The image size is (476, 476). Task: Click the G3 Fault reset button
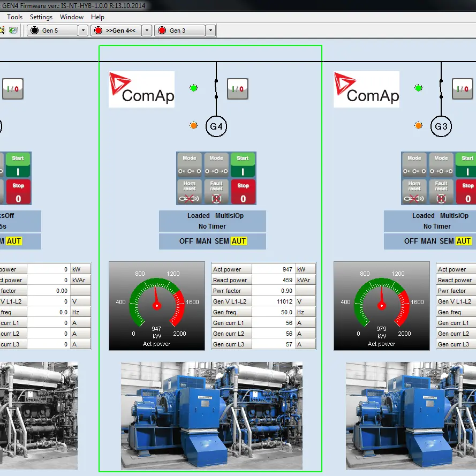click(441, 192)
